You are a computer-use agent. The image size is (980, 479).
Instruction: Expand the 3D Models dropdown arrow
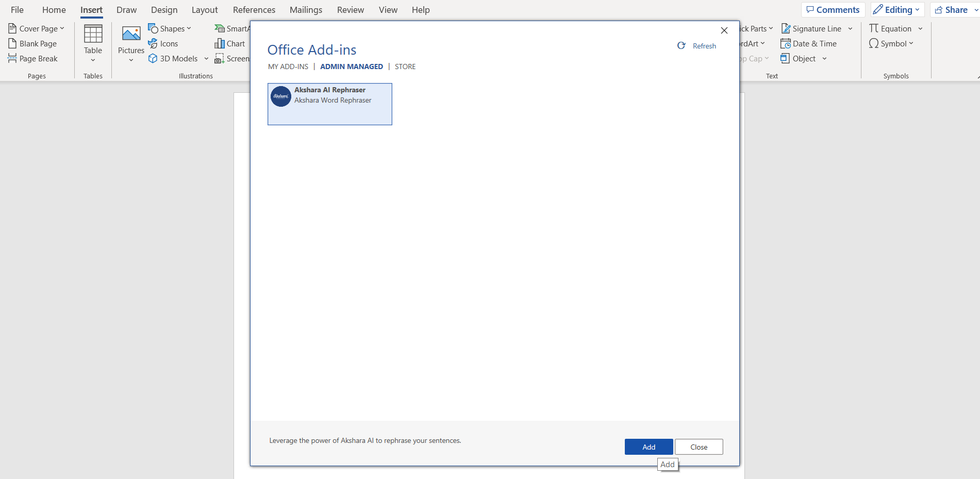coord(206,59)
